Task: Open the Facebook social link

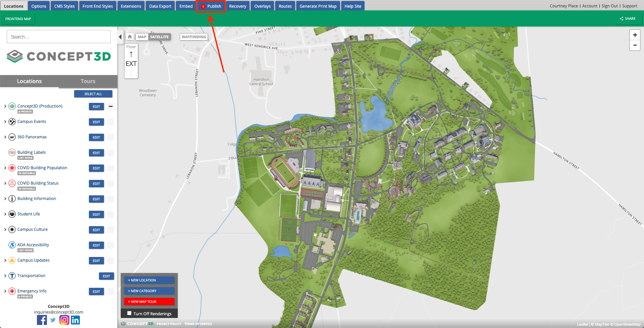Action: click(42, 320)
